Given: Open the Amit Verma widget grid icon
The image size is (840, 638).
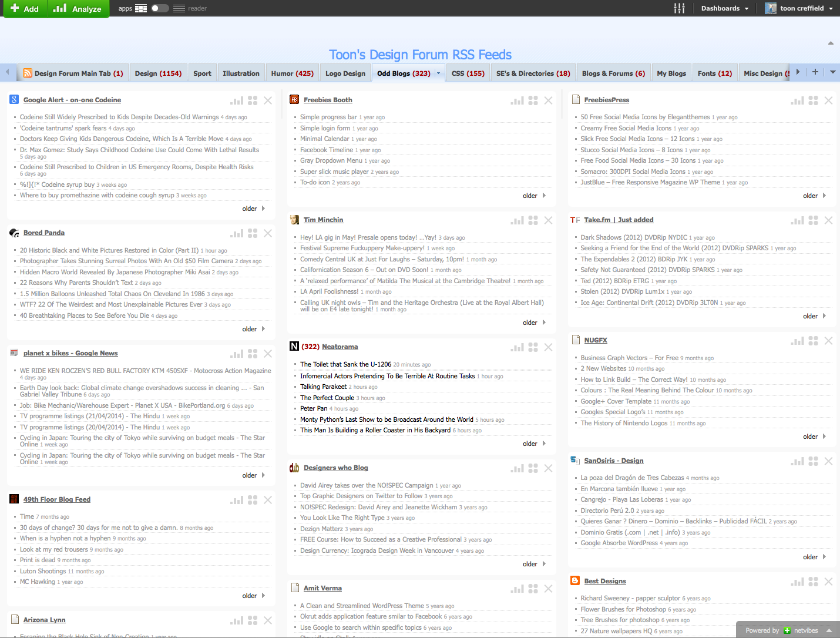Looking at the screenshot, I should pos(533,589).
